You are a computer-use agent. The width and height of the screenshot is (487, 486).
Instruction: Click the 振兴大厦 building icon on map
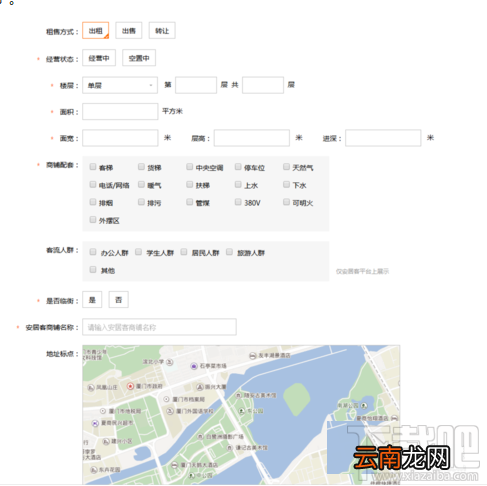point(200,387)
